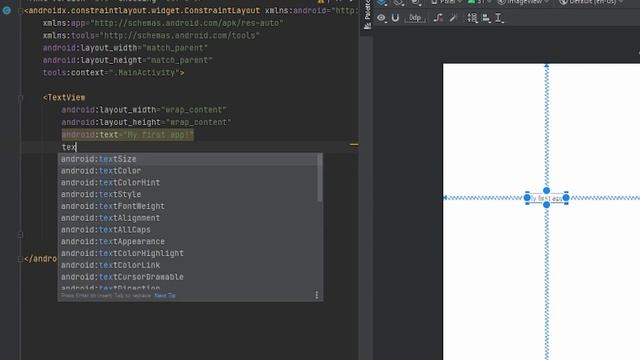Open the Guidelines options icon
The image size is (640, 360).
[499, 18]
